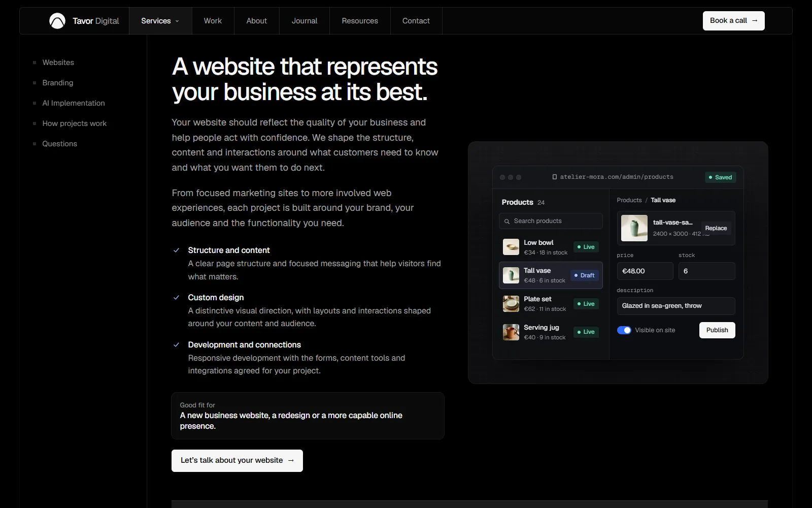Open the About menu item
Viewport: 812px width, 508px height.
[x=256, y=21]
